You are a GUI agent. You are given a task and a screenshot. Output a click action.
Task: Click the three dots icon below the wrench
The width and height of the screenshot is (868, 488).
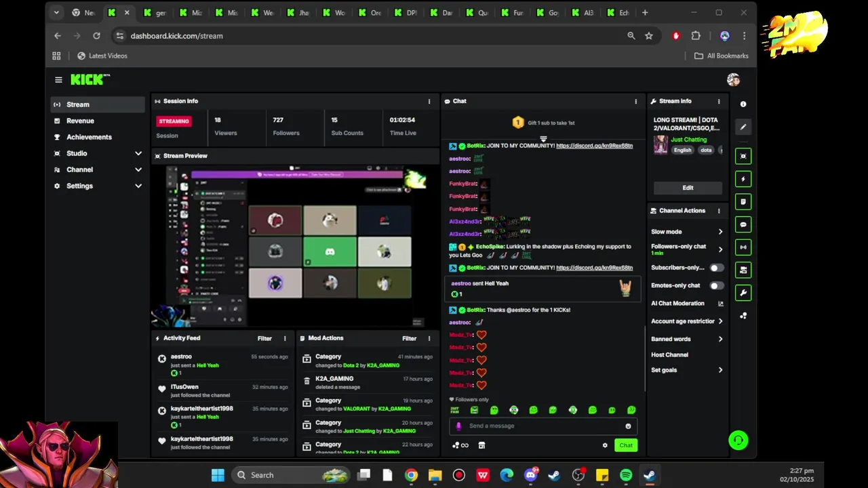[x=743, y=316]
